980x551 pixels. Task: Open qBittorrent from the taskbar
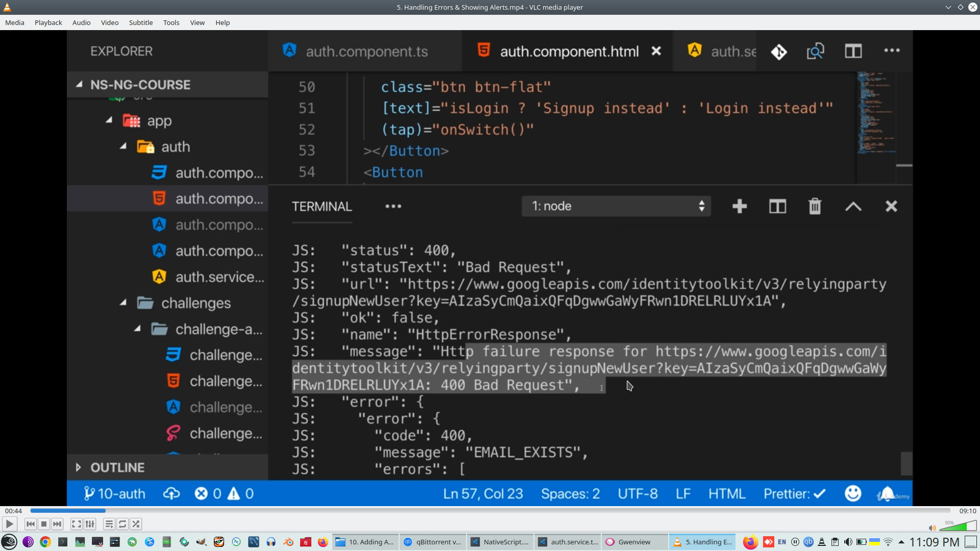click(433, 542)
